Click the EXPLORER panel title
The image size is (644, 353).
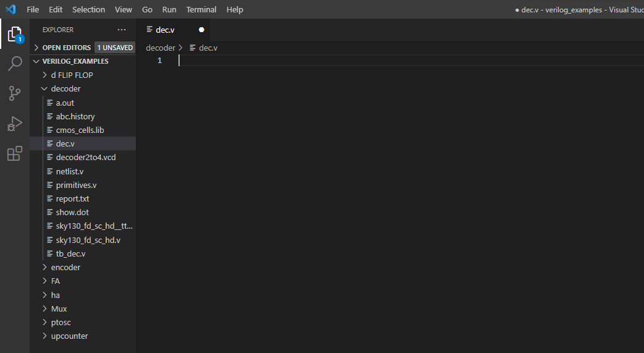pos(58,30)
